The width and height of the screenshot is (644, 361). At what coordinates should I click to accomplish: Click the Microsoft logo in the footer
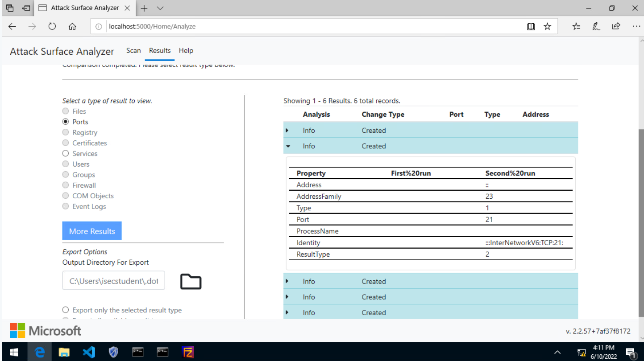46,331
